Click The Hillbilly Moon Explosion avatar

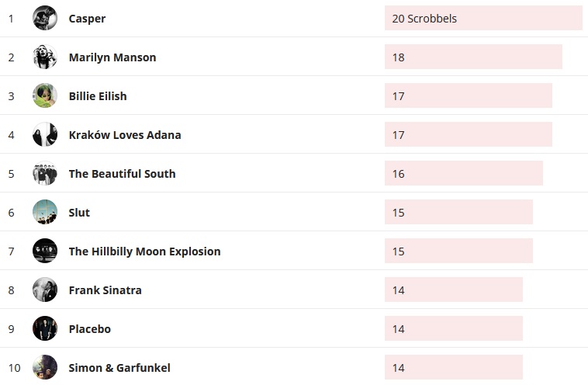(x=45, y=251)
